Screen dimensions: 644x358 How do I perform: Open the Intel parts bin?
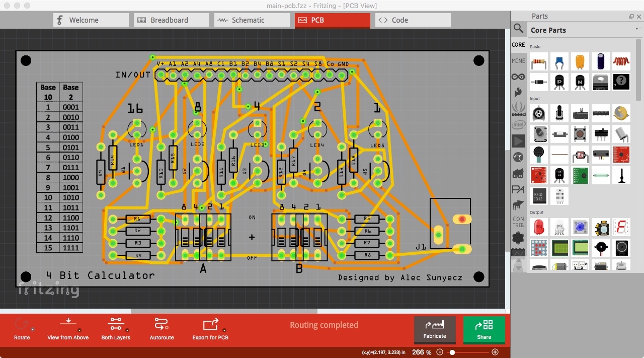[518, 125]
